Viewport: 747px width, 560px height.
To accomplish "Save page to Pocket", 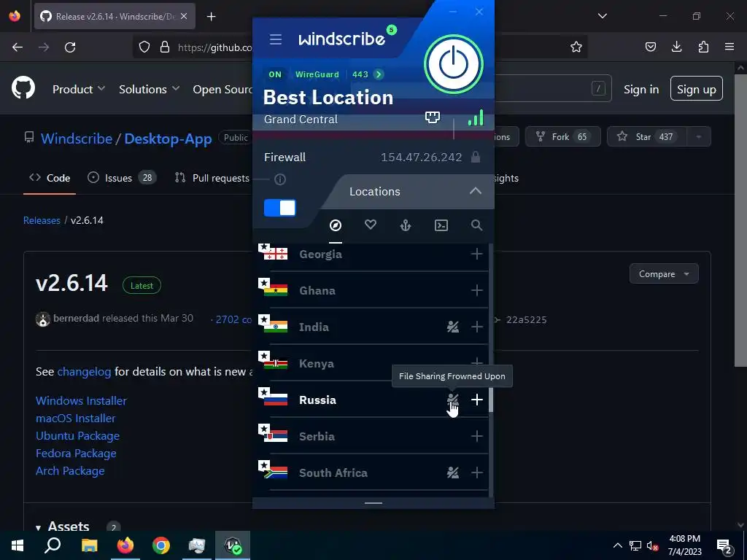I will pos(650,47).
